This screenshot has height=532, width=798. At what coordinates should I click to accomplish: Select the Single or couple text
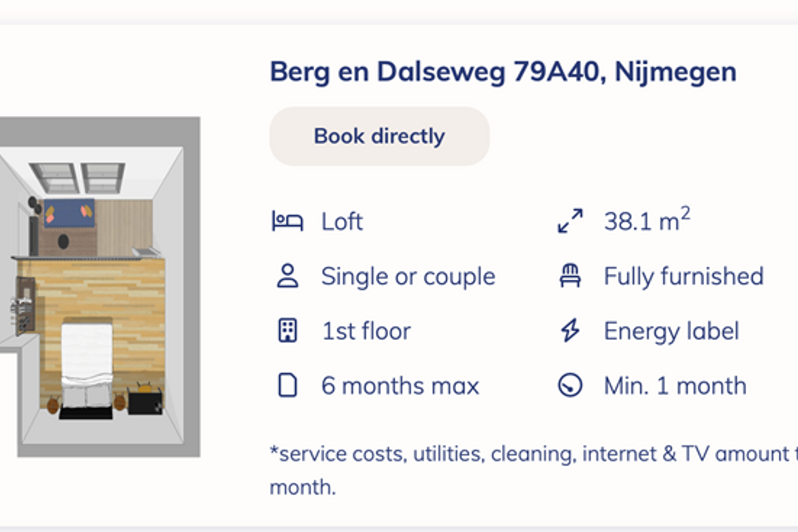[x=408, y=276]
